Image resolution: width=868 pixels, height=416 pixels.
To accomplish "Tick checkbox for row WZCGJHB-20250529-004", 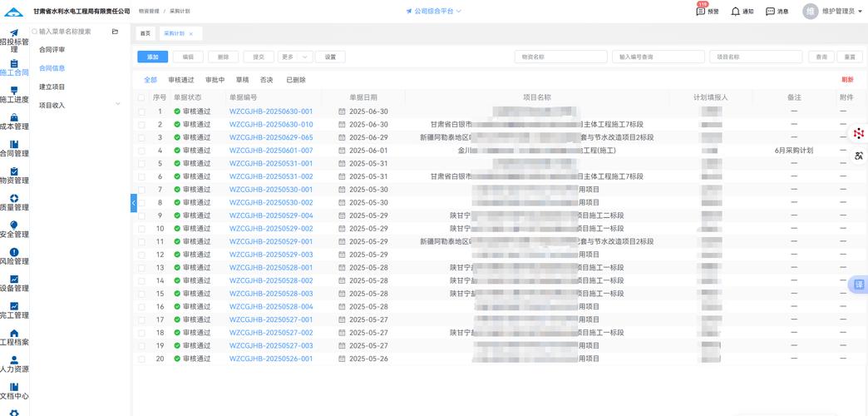I will click(141, 215).
